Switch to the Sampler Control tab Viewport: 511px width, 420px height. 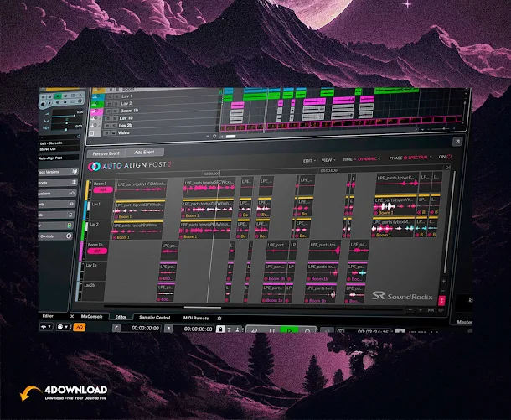(x=154, y=318)
